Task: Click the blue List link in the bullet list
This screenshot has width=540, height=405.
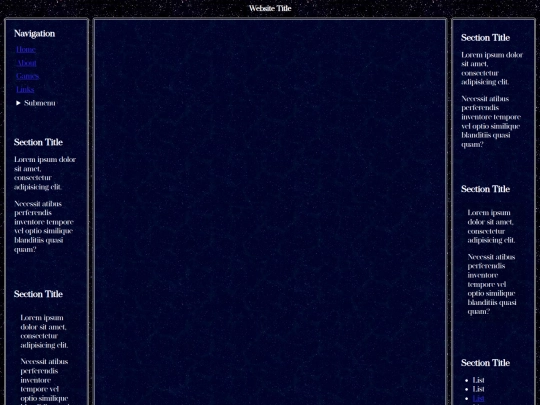Action: click(x=478, y=398)
